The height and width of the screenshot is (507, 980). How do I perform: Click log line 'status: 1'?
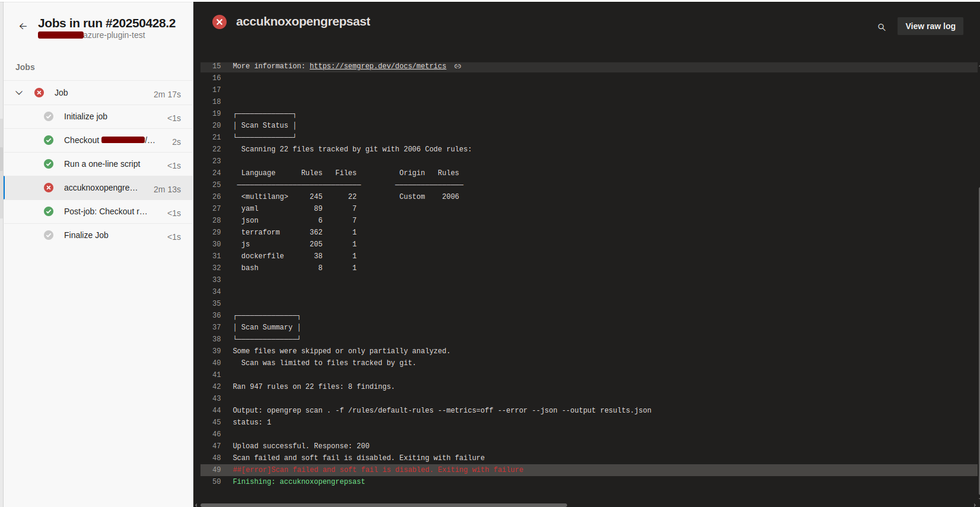tap(252, 422)
